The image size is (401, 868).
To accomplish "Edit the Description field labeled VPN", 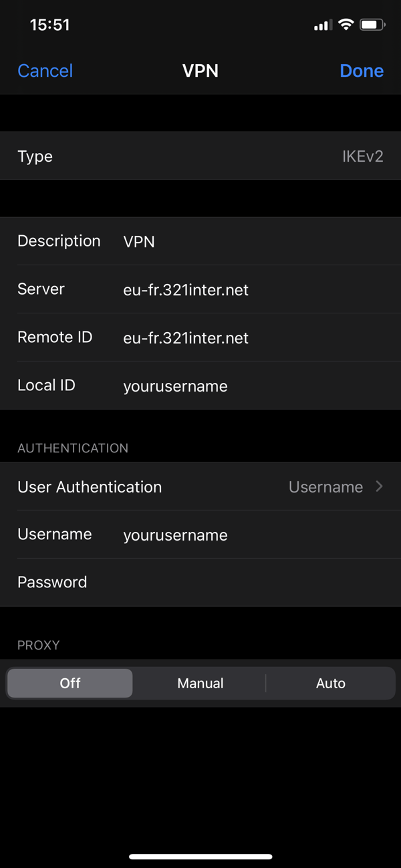I will [x=200, y=241].
